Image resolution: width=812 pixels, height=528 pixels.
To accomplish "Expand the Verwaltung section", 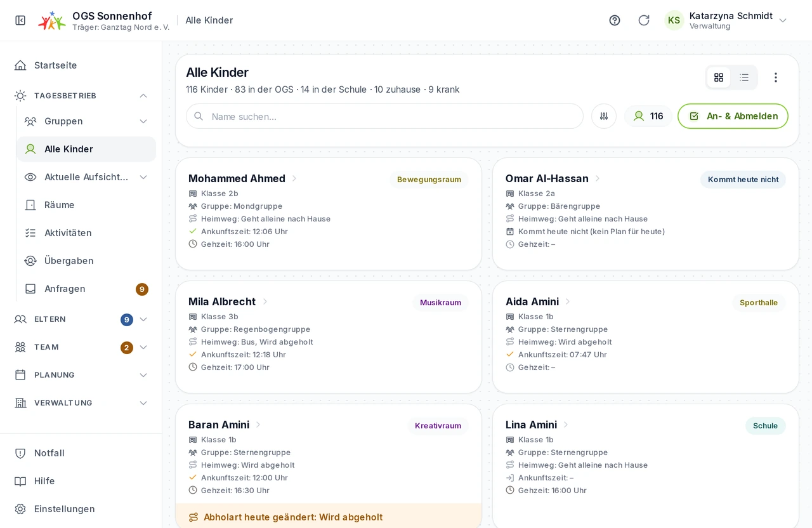I will pyautogui.click(x=143, y=403).
